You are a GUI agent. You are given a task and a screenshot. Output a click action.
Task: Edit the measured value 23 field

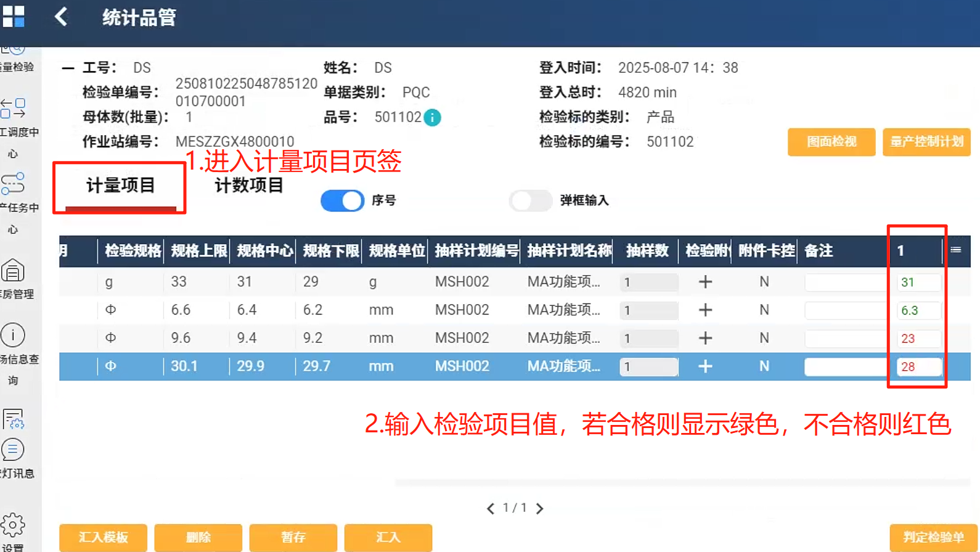919,339
